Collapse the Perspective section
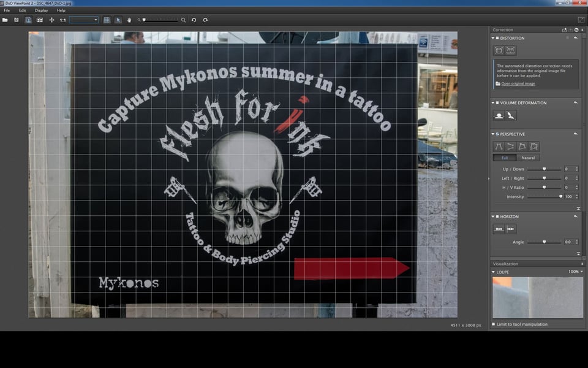This screenshot has width=588, height=368. pos(492,134)
